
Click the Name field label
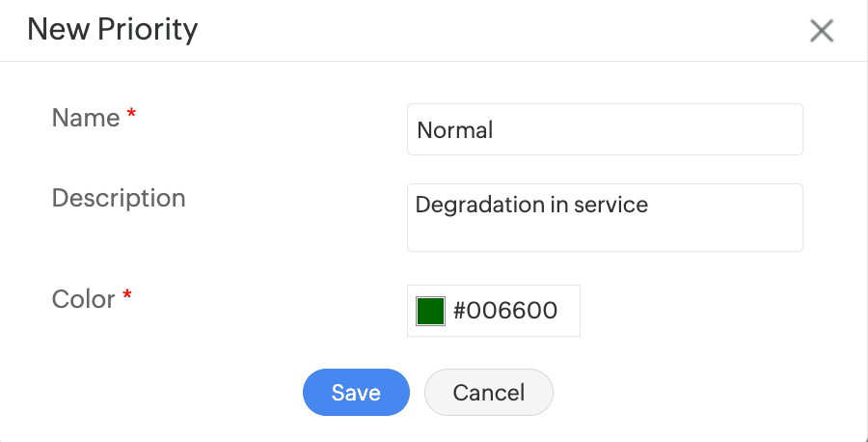(86, 118)
